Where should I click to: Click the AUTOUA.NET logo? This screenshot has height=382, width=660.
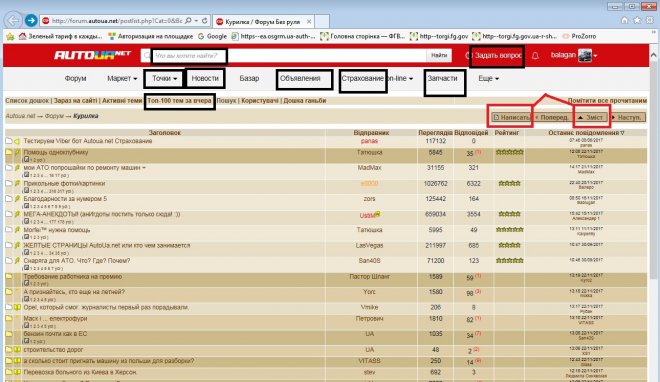coord(92,55)
